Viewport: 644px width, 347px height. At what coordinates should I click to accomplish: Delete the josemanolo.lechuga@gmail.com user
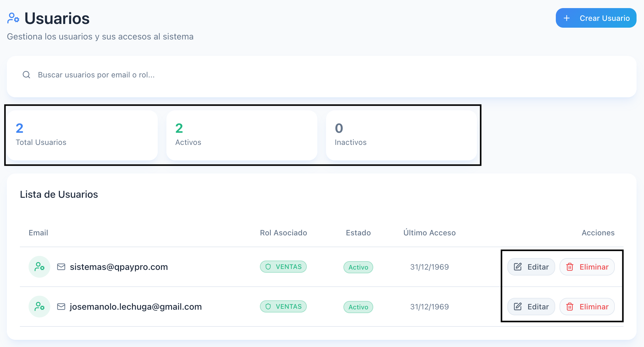[587, 307]
